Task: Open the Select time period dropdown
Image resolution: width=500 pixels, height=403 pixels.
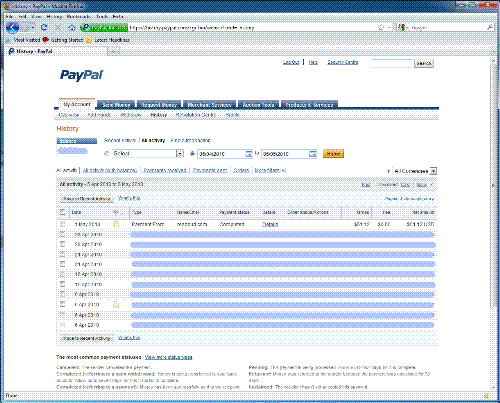Action: (x=148, y=154)
